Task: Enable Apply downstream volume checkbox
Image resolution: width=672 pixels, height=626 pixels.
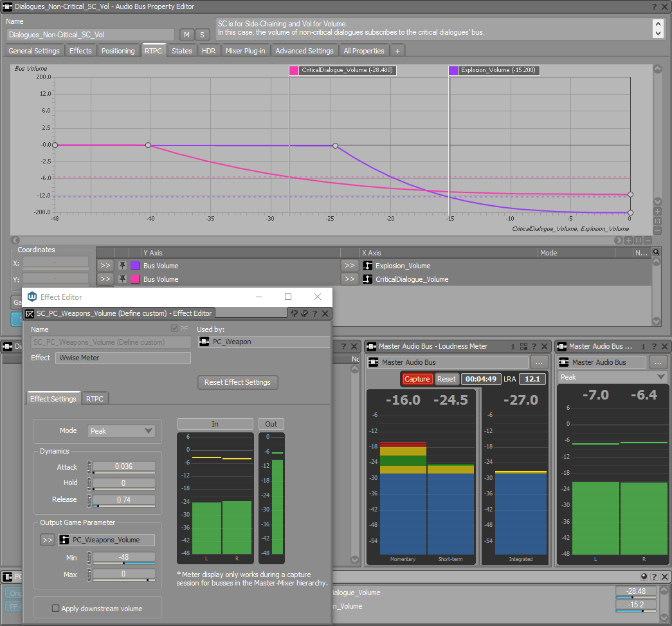Action: click(x=55, y=608)
